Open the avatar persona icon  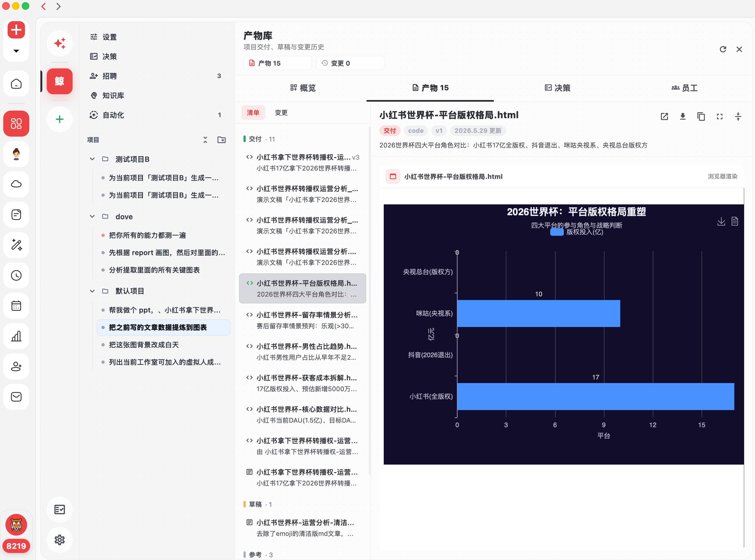(x=16, y=154)
